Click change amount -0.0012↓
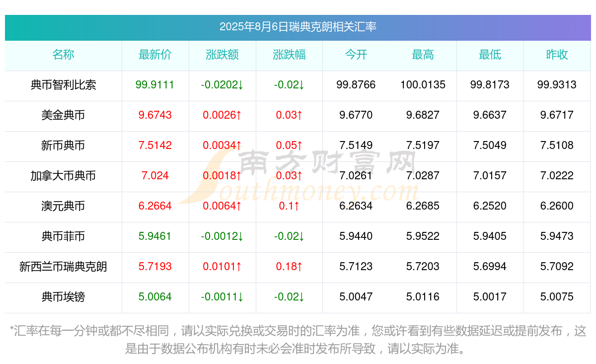The image size is (596, 364). (x=222, y=236)
